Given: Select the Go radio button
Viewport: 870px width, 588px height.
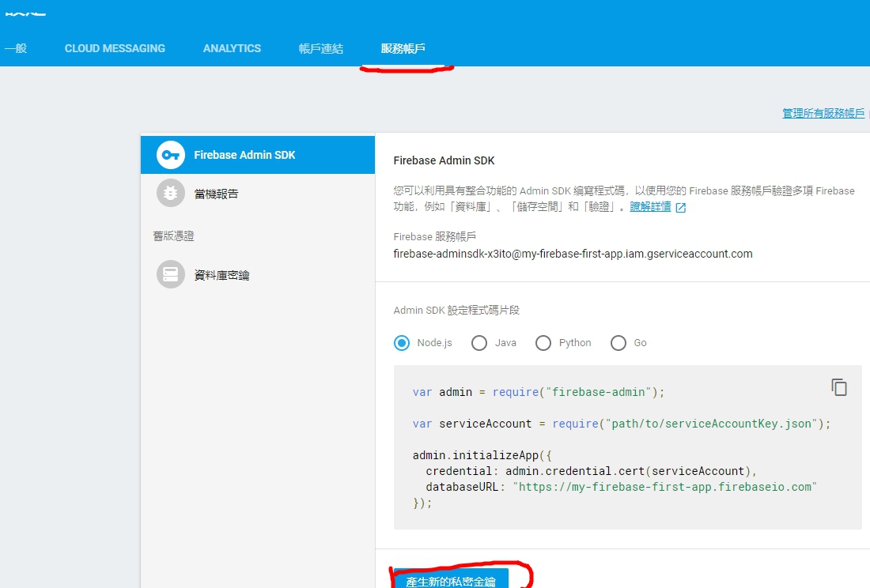Looking at the screenshot, I should pyautogui.click(x=618, y=343).
